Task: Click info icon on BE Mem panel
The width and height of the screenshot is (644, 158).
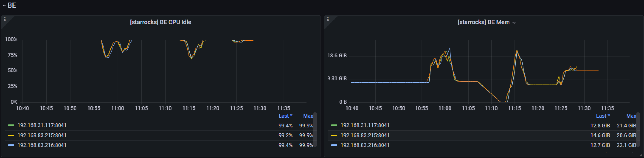Action: [x=328, y=20]
